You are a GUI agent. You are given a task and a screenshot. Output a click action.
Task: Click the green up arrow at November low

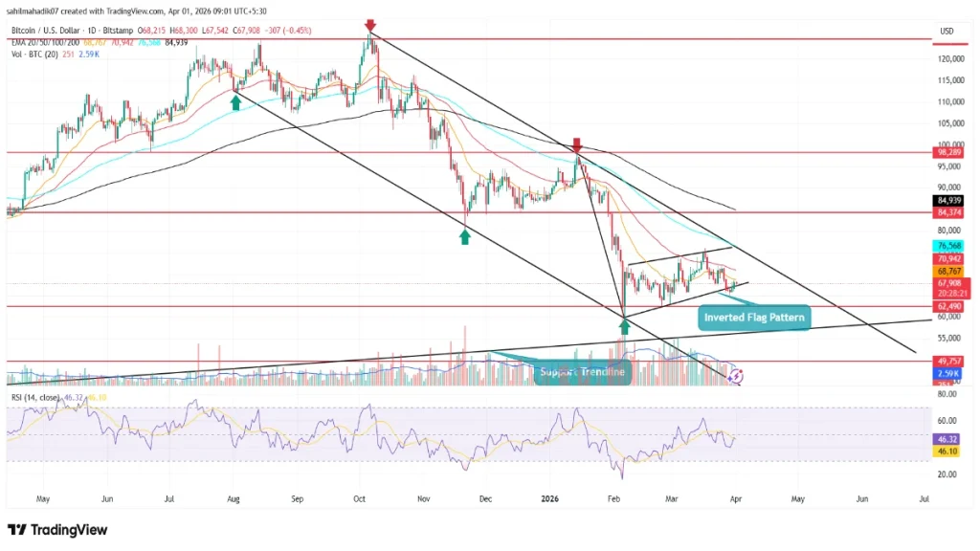(465, 235)
